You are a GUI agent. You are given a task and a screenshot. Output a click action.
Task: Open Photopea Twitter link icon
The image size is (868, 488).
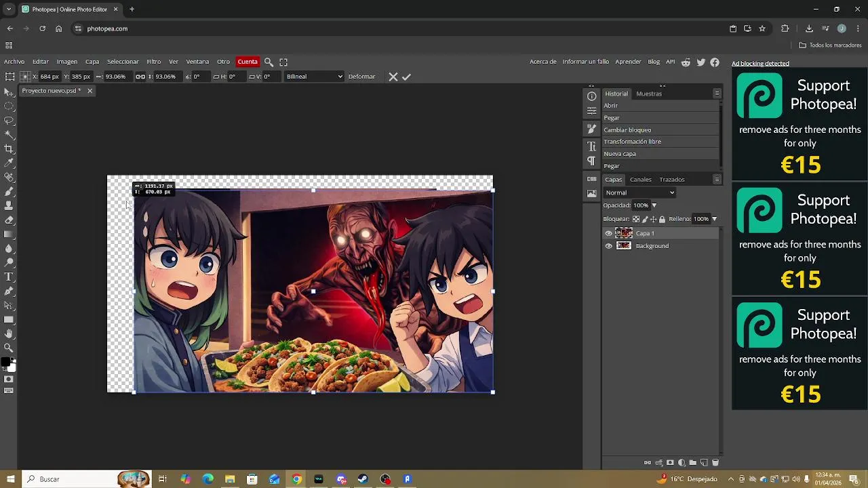701,62
